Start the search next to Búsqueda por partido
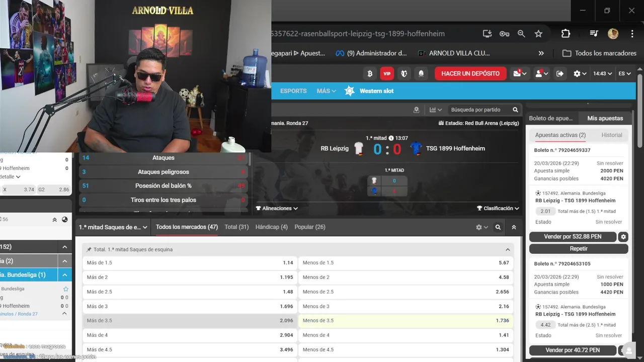The width and height of the screenshot is (644, 362). [x=515, y=110]
